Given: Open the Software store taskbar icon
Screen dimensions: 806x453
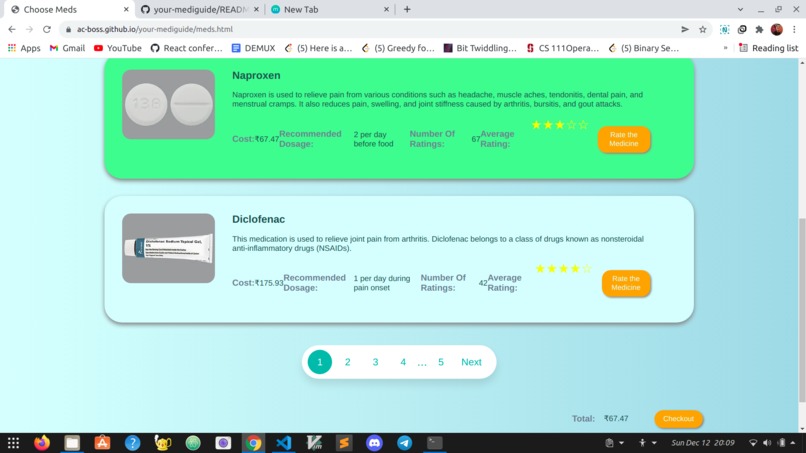Looking at the screenshot, I should (102, 443).
